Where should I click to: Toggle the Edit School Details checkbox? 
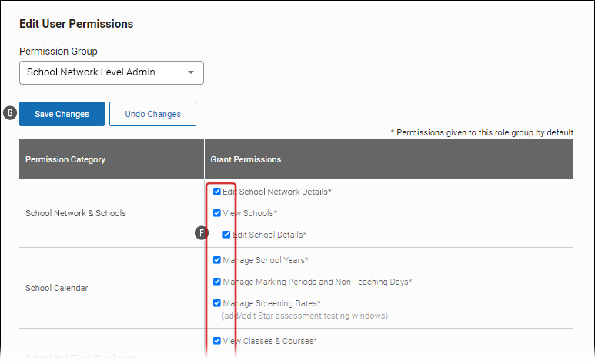coord(226,235)
